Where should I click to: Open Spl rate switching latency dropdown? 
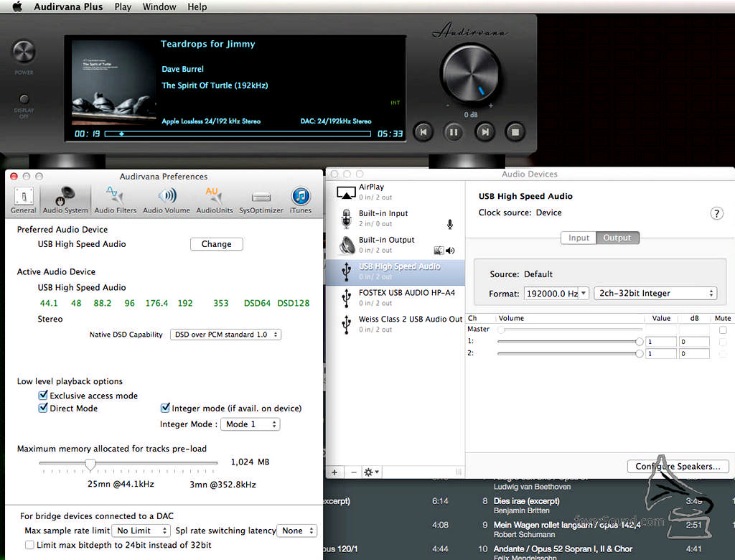(297, 531)
